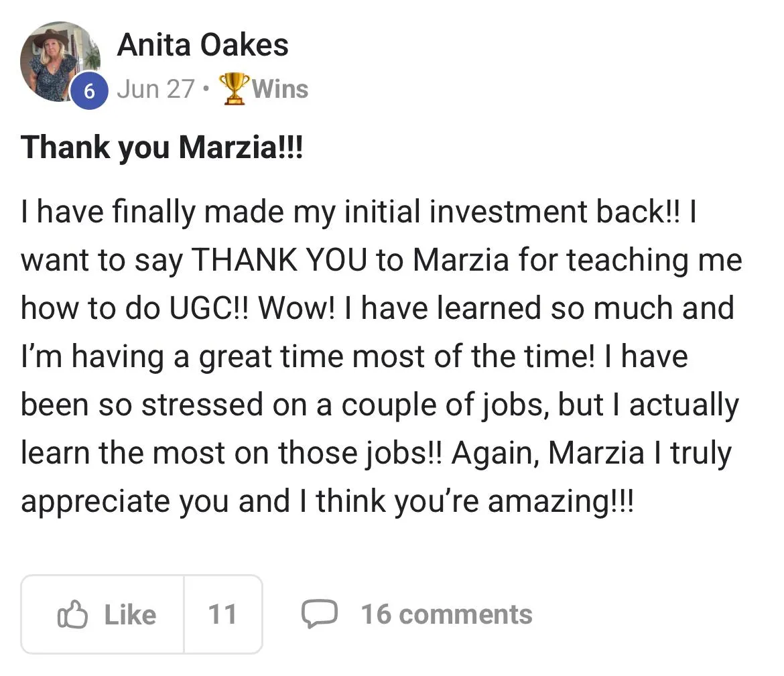Open the 16 comments link

pyautogui.click(x=446, y=614)
